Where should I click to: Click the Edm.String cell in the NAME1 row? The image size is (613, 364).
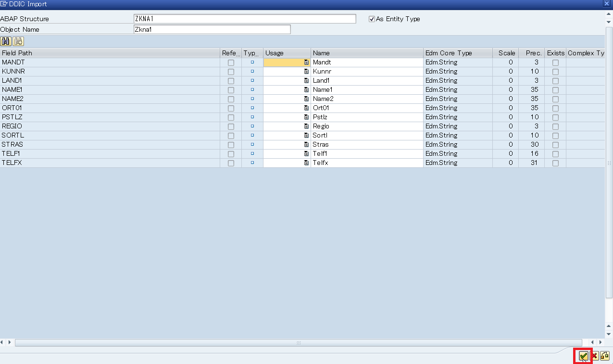tap(458, 90)
